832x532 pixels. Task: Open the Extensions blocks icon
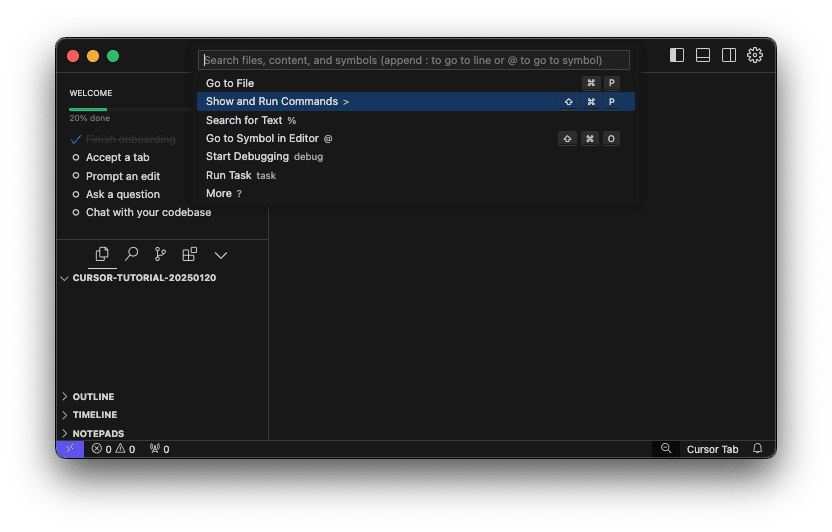(x=189, y=255)
